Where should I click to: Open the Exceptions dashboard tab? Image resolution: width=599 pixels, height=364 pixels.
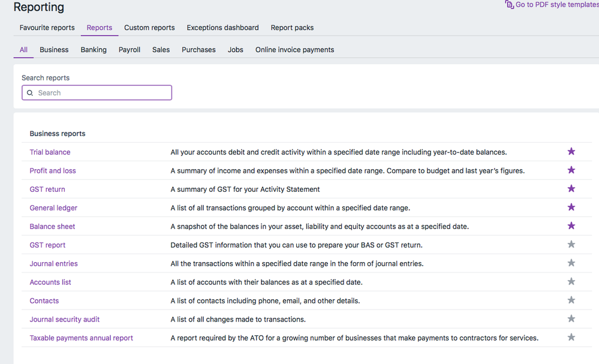(222, 28)
